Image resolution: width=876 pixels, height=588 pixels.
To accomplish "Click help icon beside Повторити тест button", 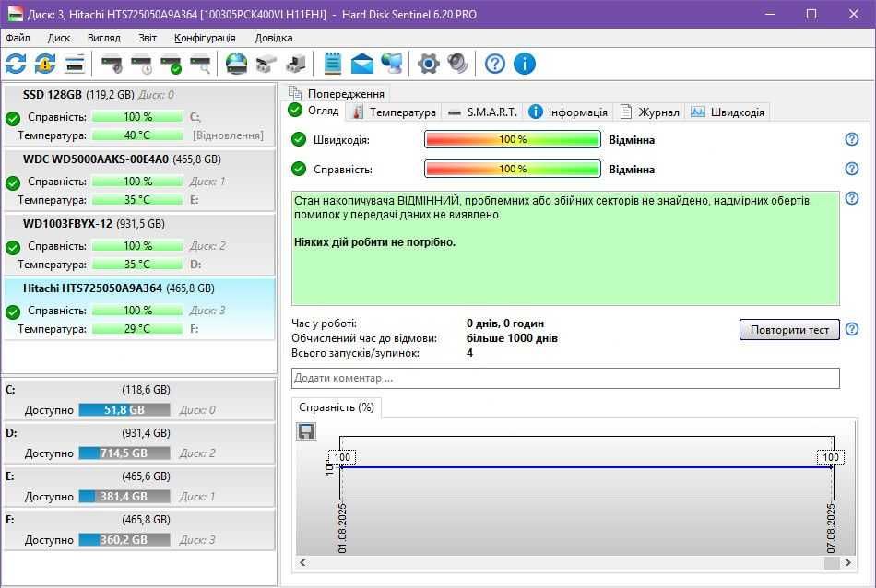I will click(852, 329).
